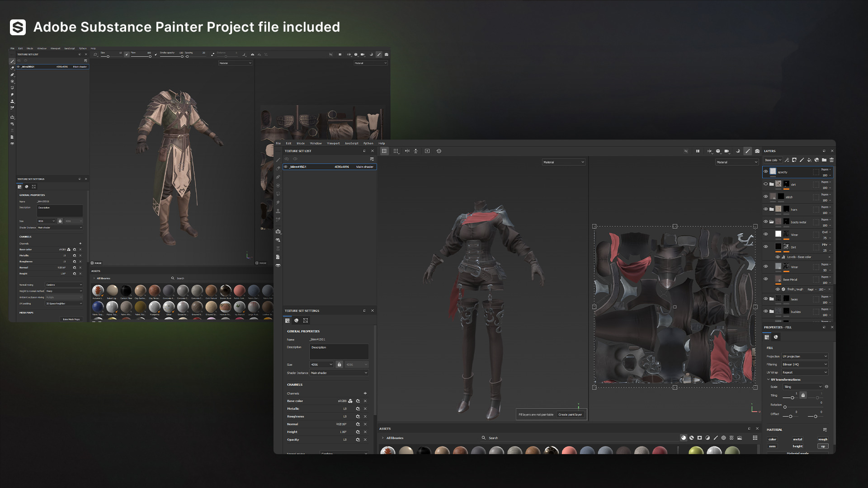Click Bake Mesh Maps in back window
Viewport: 868px width, 488px height.
(x=71, y=319)
